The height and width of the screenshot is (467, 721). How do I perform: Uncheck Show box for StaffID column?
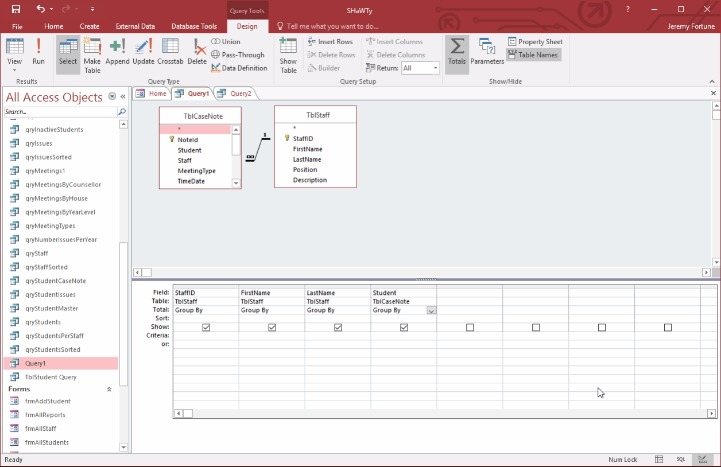(x=206, y=327)
